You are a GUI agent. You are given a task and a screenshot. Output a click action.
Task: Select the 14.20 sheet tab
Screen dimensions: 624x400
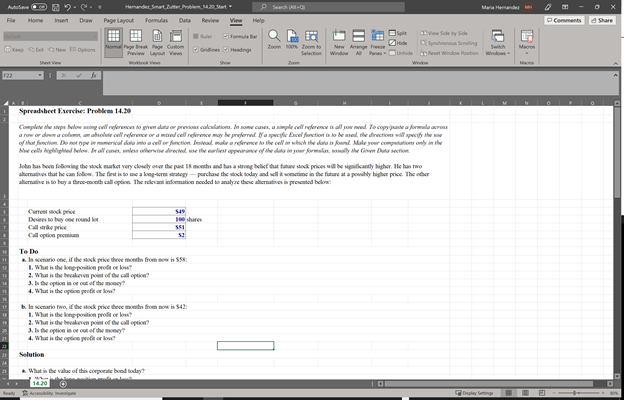[x=39, y=383]
